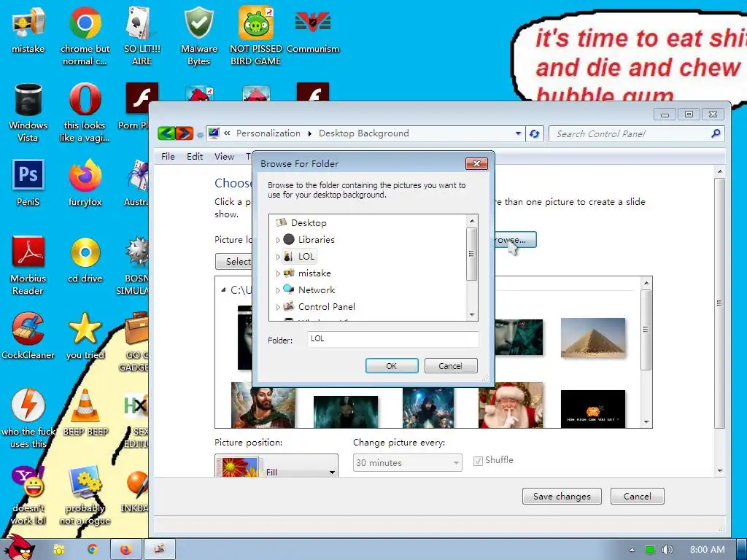Click Cancel beside Save changes

click(x=637, y=496)
